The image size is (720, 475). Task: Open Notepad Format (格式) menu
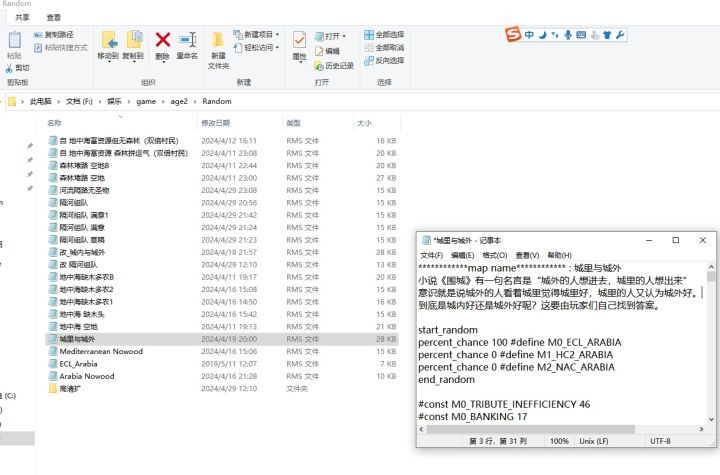pyautogui.click(x=495, y=255)
